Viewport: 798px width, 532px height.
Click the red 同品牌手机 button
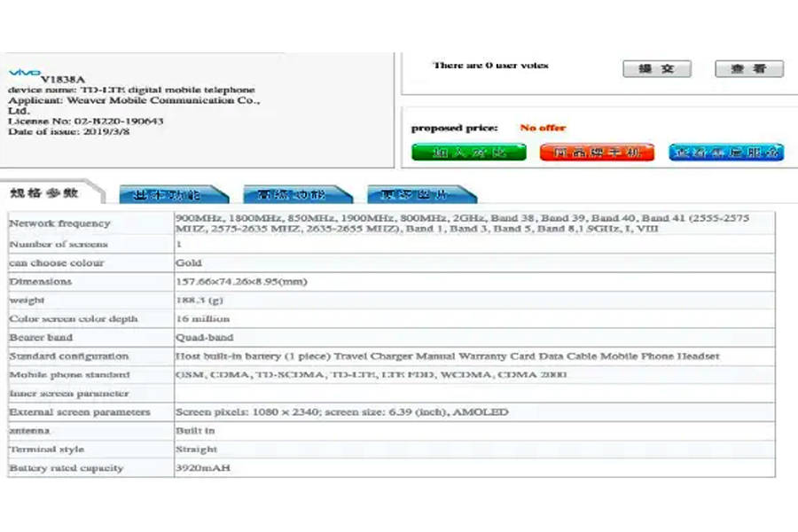(x=585, y=153)
